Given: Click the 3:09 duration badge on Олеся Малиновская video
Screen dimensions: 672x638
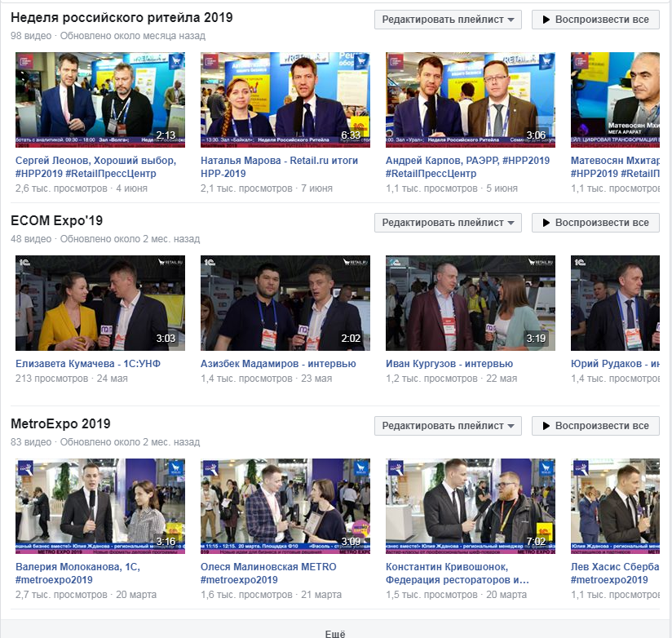Looking at the screenshot, I should click(x=351, y=542).
